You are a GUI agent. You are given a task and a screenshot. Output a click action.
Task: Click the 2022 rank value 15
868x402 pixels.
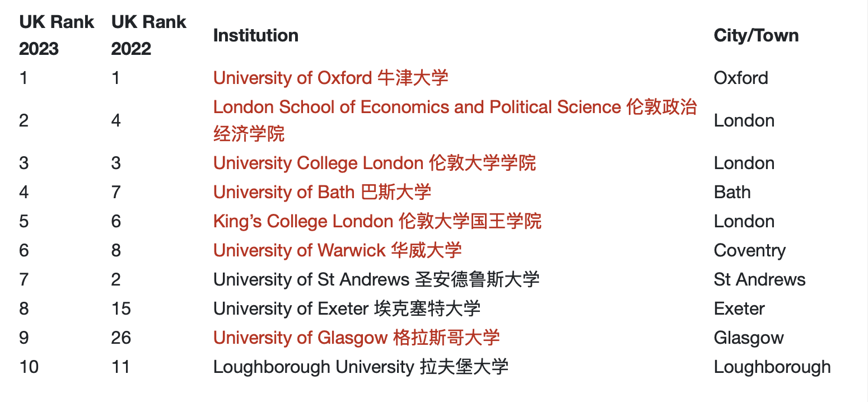point(121,308)
